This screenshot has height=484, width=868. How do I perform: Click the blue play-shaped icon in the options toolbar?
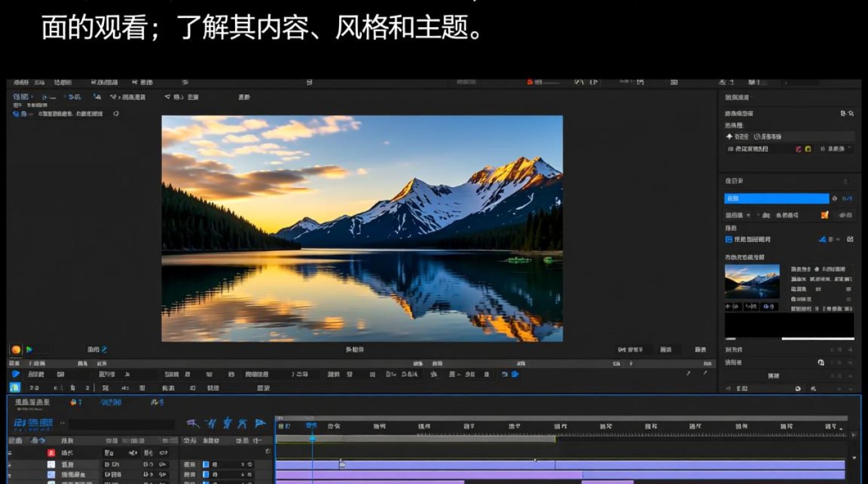click(16, 374)
